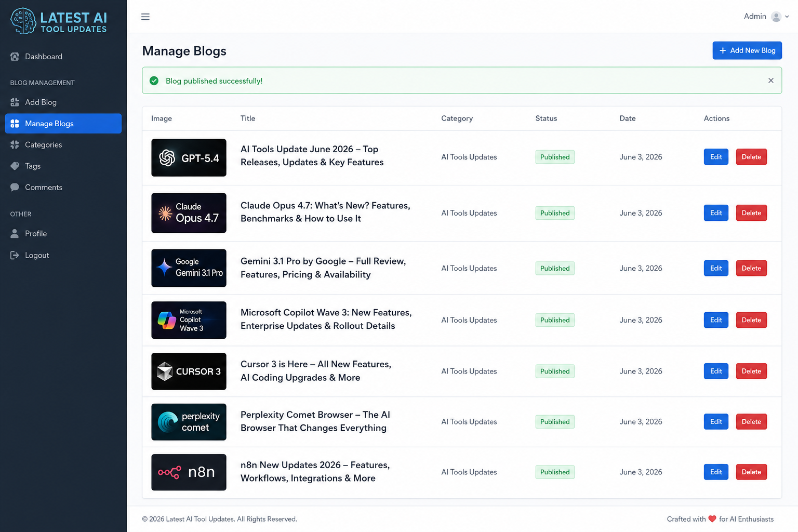Click the green success checkmark icon
This screenshot has height=532, width=798.
point(154,81)
